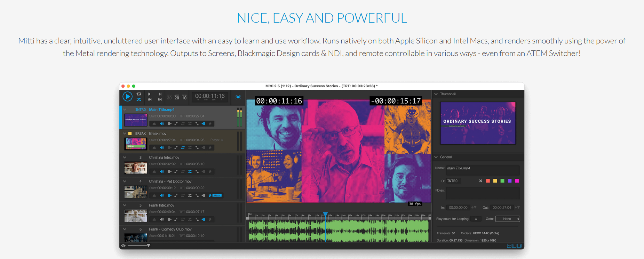The image size is (644, 259).
Task: Click eject icon on Main Title.mp4 cue
Action: (x=154, y=124)
